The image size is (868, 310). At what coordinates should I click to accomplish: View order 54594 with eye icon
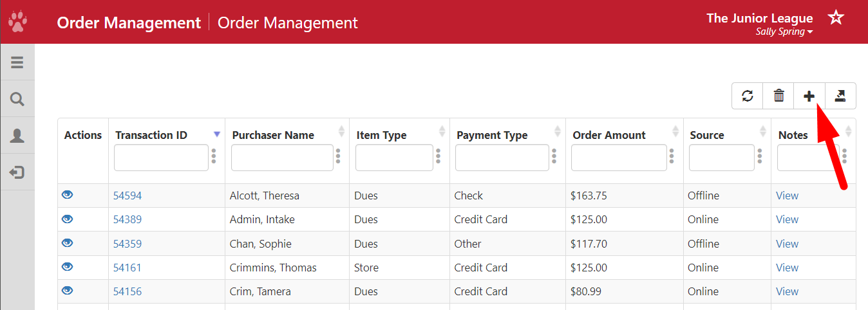[x=67, y=195]
